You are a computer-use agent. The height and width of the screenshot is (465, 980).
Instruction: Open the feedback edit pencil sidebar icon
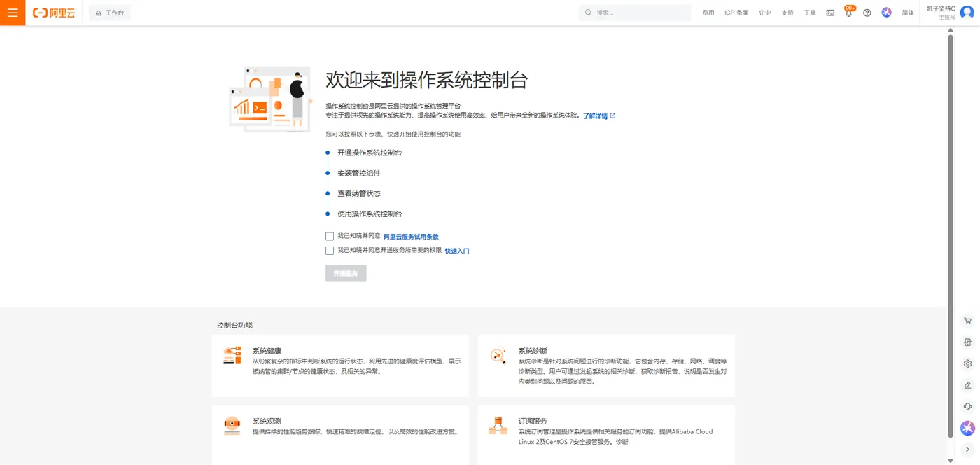967,385
